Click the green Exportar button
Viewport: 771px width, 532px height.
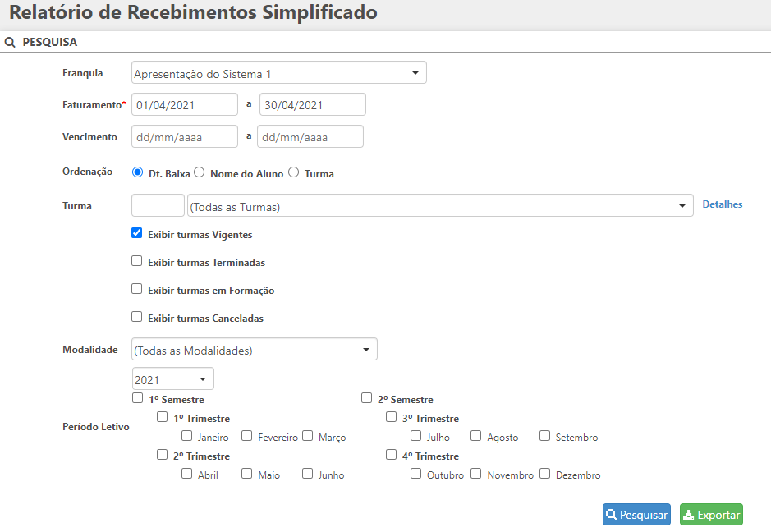[711, 515]
